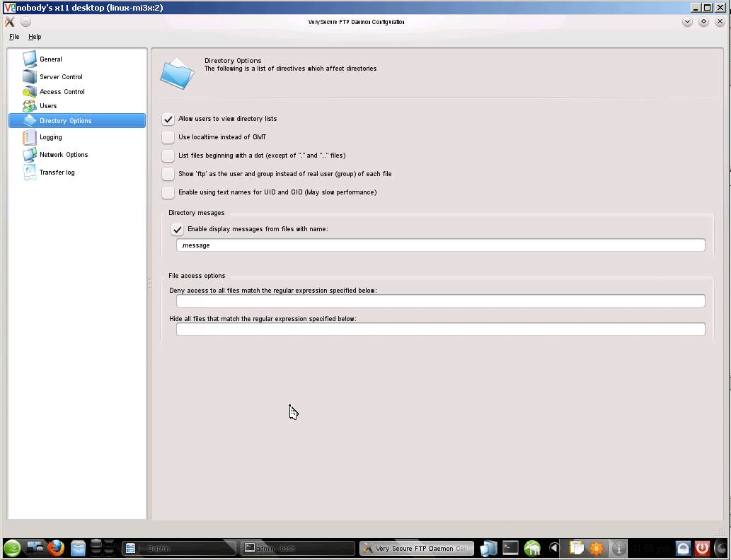Open the terminal tray icon
The width and height of the screenshot is (731, 560).
(x=510, y=548)
